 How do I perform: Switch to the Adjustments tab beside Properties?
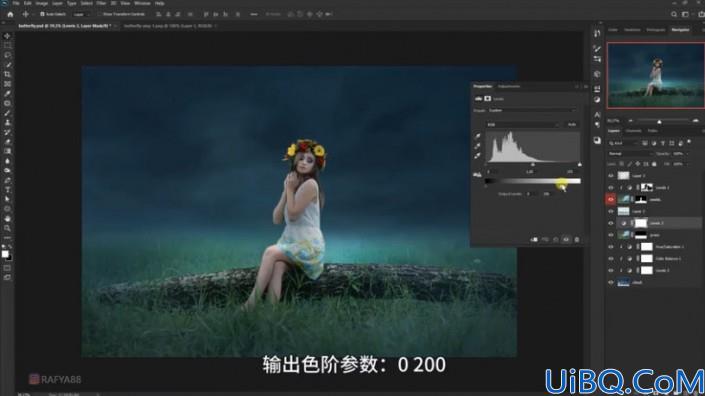[509, 86]
